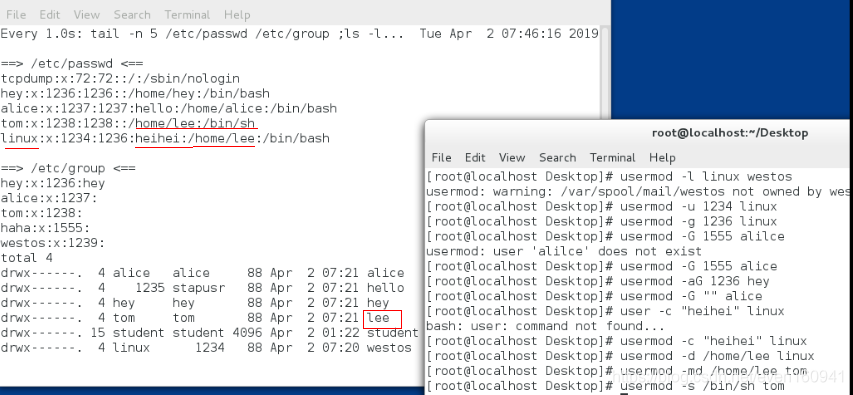Click the 'usermod -aG 1236 hey' command line
853x395 pixels.
pyautogui.click(x=598, y=281)
